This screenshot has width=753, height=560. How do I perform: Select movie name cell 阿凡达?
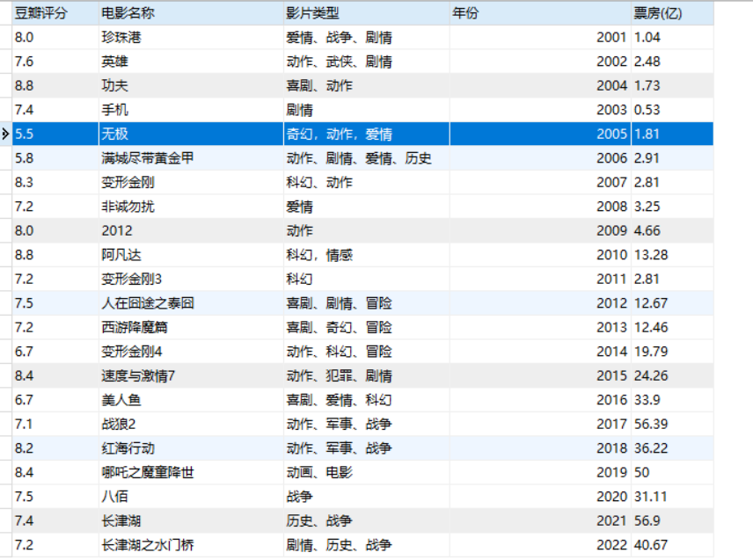click(x=191, y=255)
